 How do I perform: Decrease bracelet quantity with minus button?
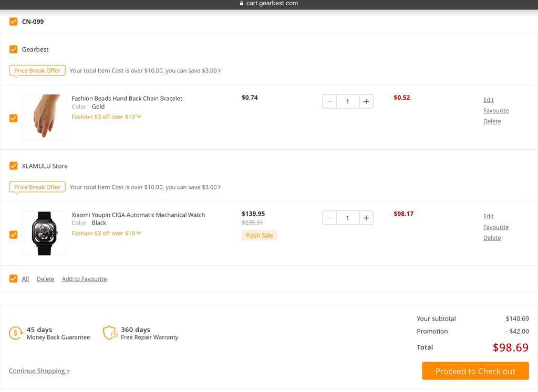[329, 101]
